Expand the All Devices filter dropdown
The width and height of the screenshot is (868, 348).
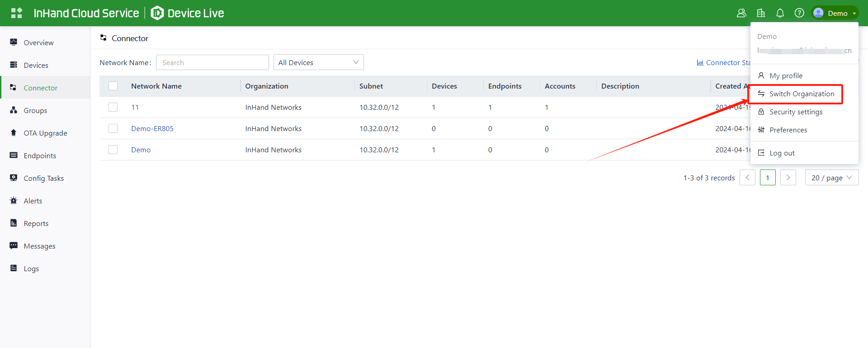click(318, 62)
